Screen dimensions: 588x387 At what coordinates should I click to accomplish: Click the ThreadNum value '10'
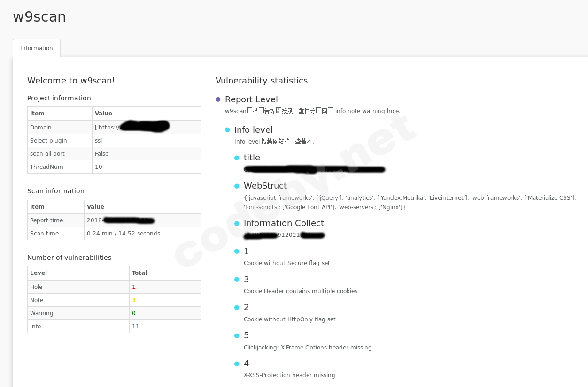coord(99,167)
